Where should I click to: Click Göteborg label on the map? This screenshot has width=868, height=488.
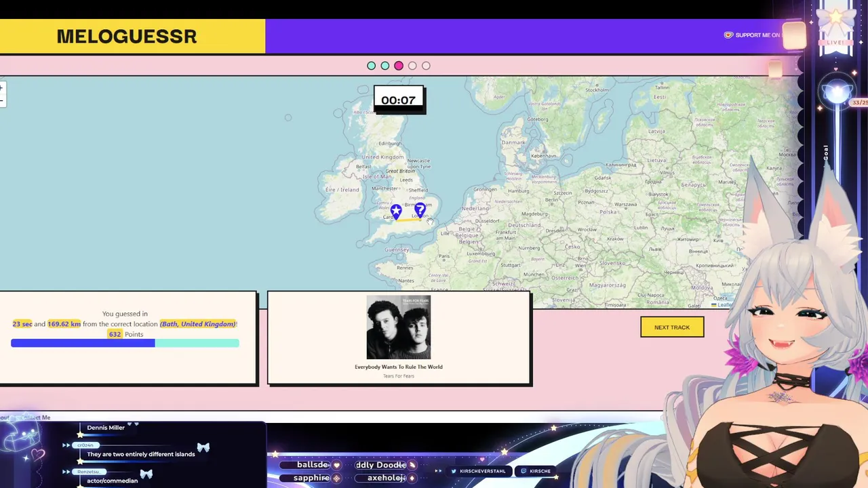(538, 119)
